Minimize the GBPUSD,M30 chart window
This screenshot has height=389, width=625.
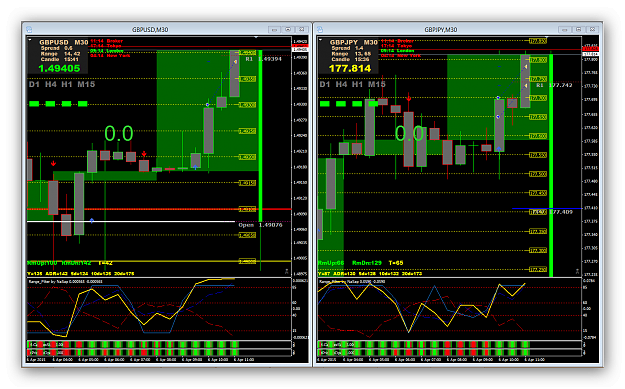coord(274,29)
